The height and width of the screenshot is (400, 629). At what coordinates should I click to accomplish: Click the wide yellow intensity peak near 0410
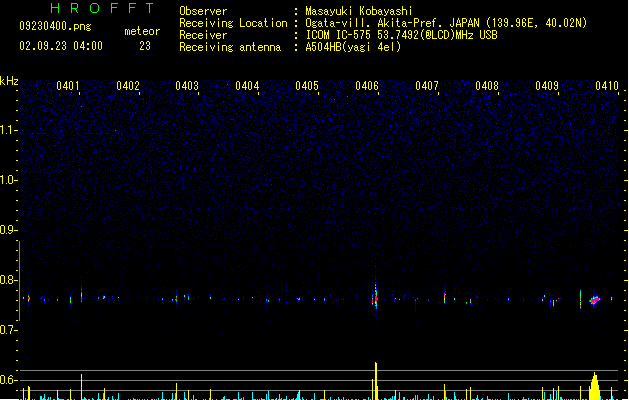(x=595, y=386)
